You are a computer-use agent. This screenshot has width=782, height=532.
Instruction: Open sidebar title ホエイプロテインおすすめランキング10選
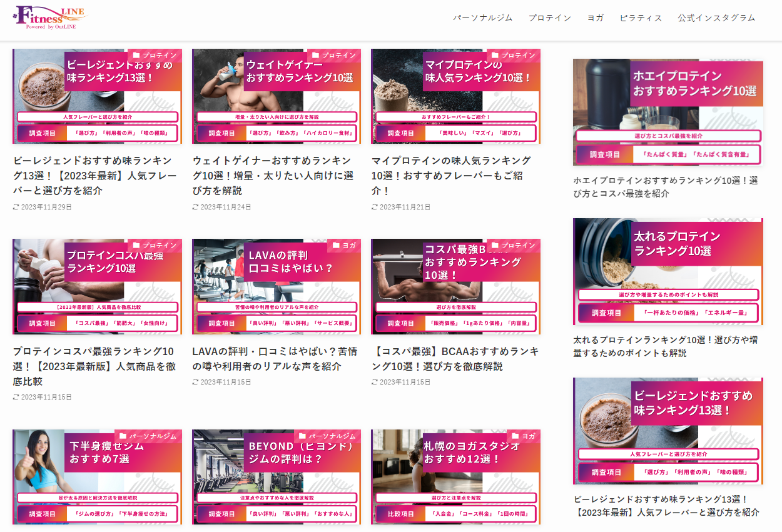click(666, 187)
